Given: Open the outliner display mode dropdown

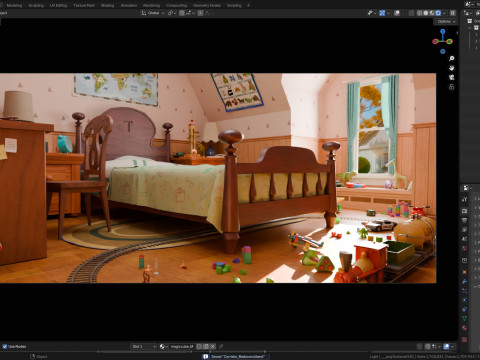Looking at the screenshot, I should [467, 13].
